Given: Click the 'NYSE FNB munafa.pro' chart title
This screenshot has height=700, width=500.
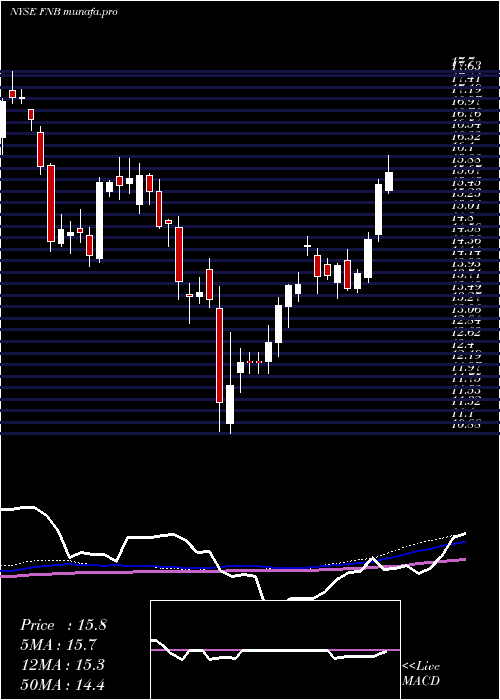Looking at the screenshot, I should pos(64,12).
